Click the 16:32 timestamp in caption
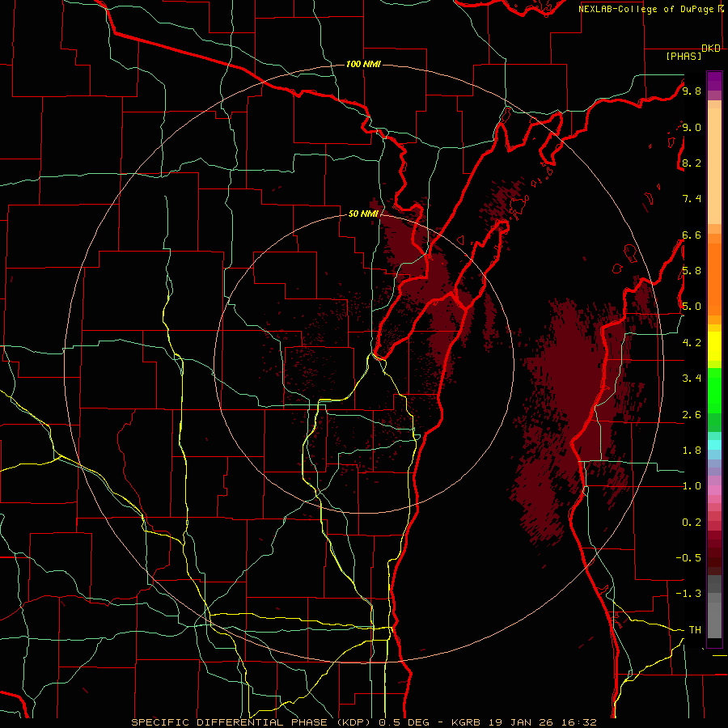The height and width of the screenshot is (728, 728). tap(578, 722)
